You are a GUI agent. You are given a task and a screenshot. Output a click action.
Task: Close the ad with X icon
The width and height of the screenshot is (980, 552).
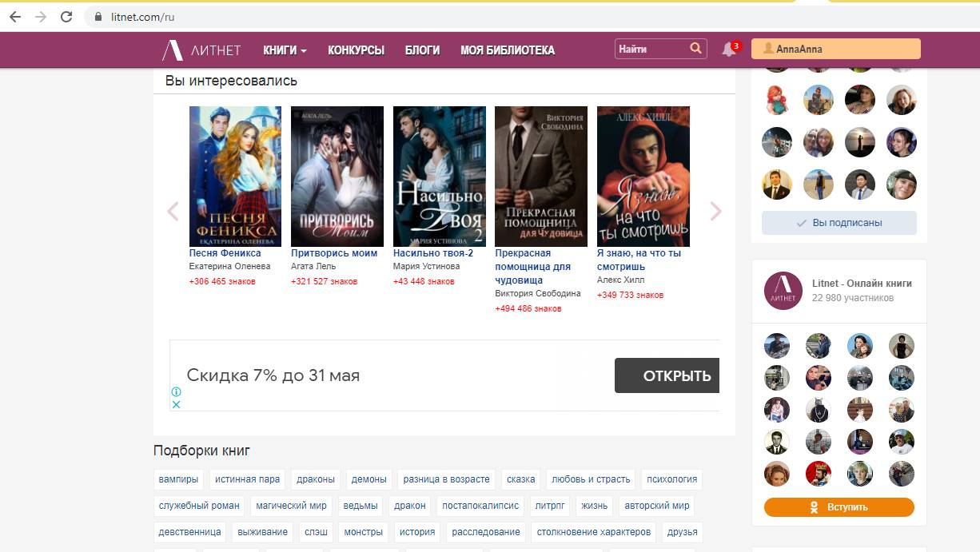coord(177,404)
